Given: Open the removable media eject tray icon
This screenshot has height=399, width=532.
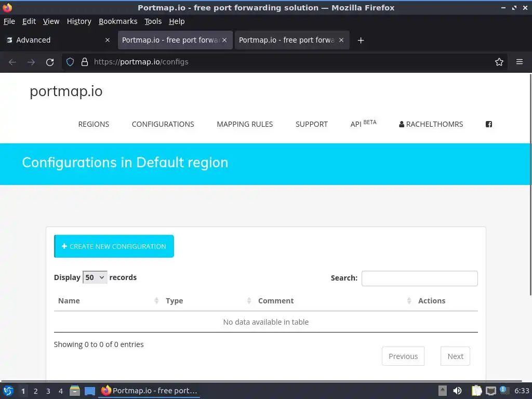Looking at the screenshot, I should click(x=443, y=391).
